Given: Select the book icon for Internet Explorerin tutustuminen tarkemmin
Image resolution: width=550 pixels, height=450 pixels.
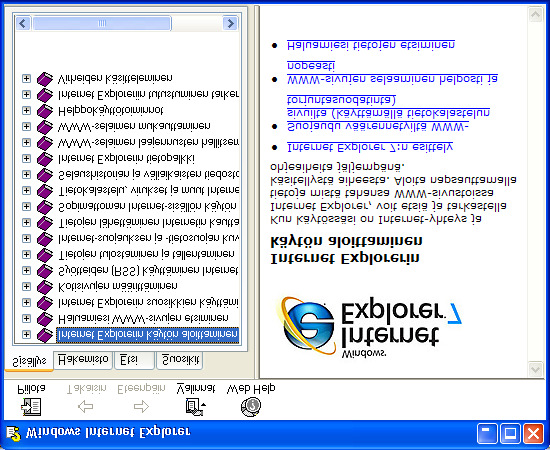Looking at the screenshot, I should coord(45,94).
